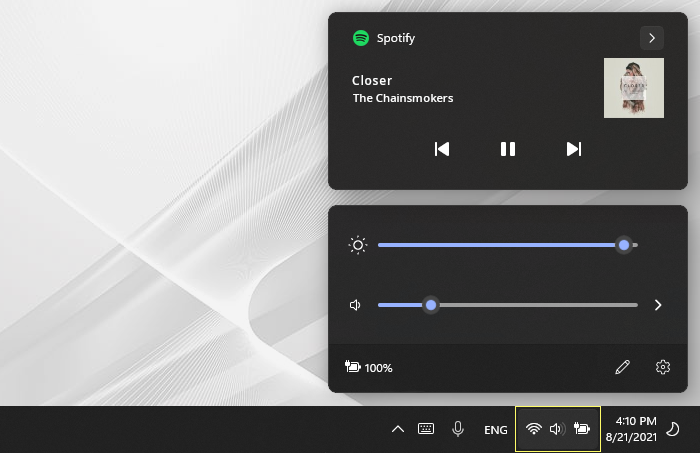Set brightness slider position
700x453 pixels.
click(508, 245)
